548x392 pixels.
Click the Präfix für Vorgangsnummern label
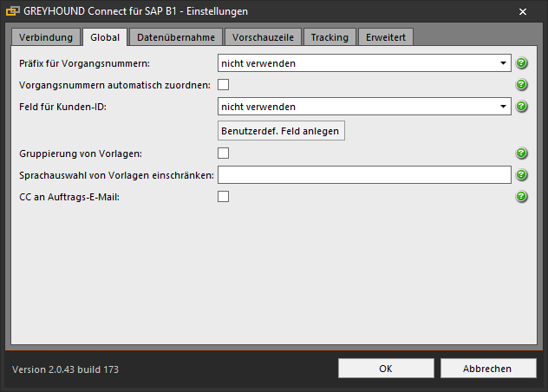(84, 63)
